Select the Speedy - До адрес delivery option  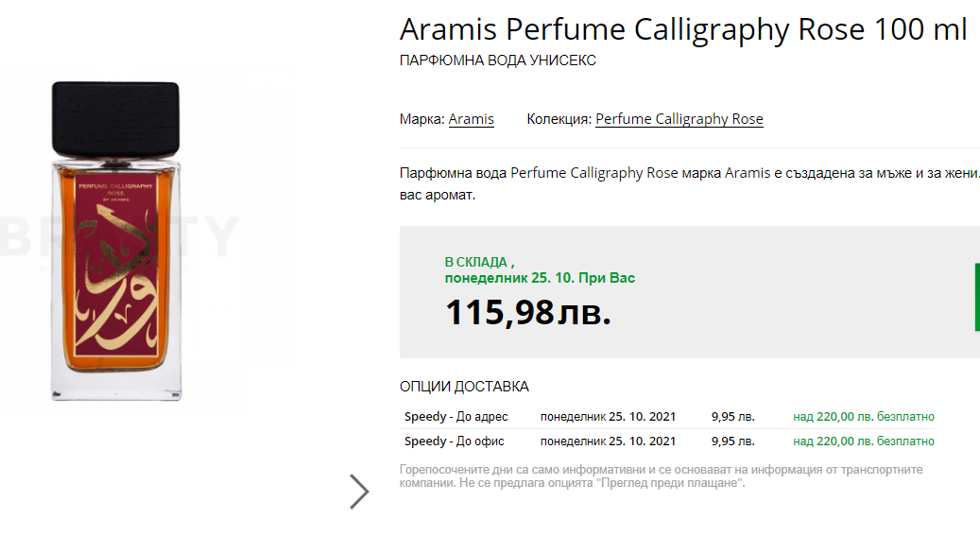[456, 417]
